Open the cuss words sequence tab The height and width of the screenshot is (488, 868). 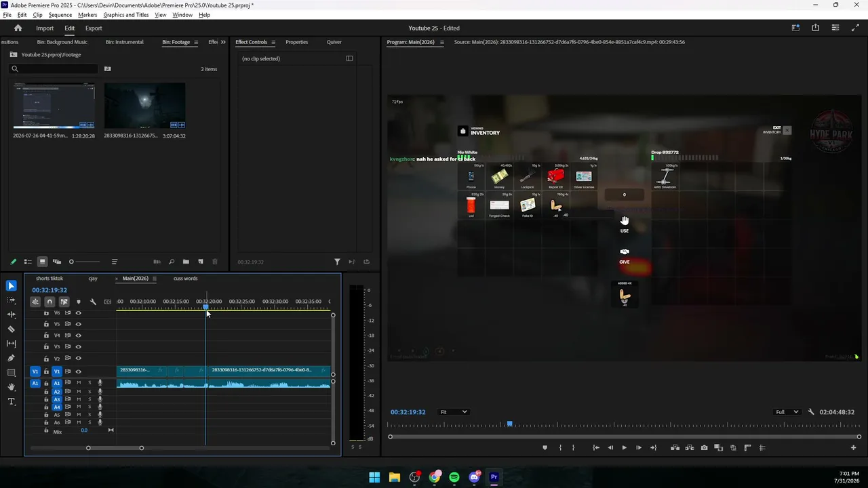pyautogui.click(x=185, y=279)
